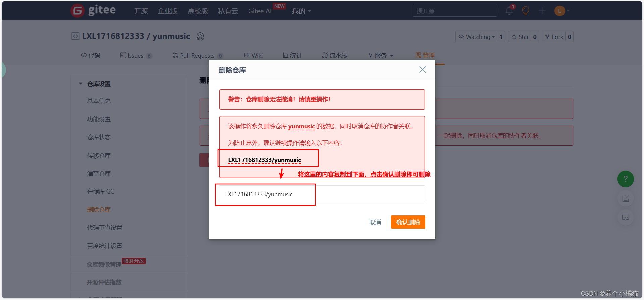This screenshot has width=644, height=300.
Task: Click the Star count 0
Action: coord(535,37)
